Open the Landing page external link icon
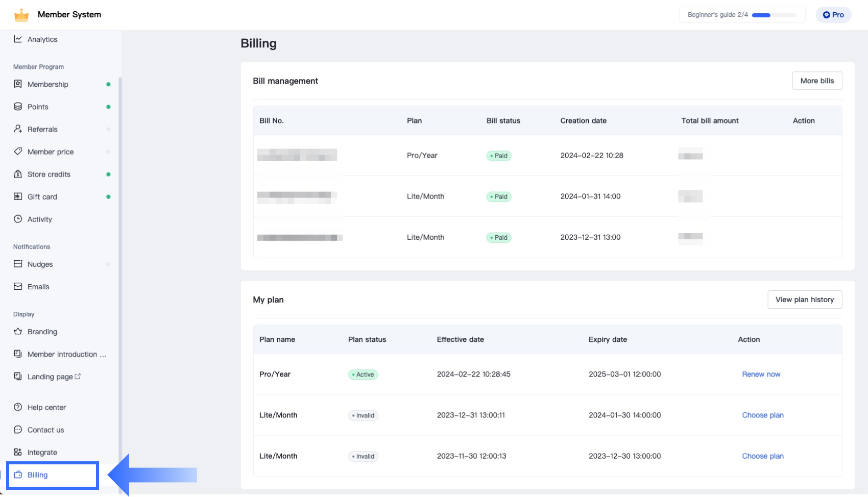 (78, 376)
